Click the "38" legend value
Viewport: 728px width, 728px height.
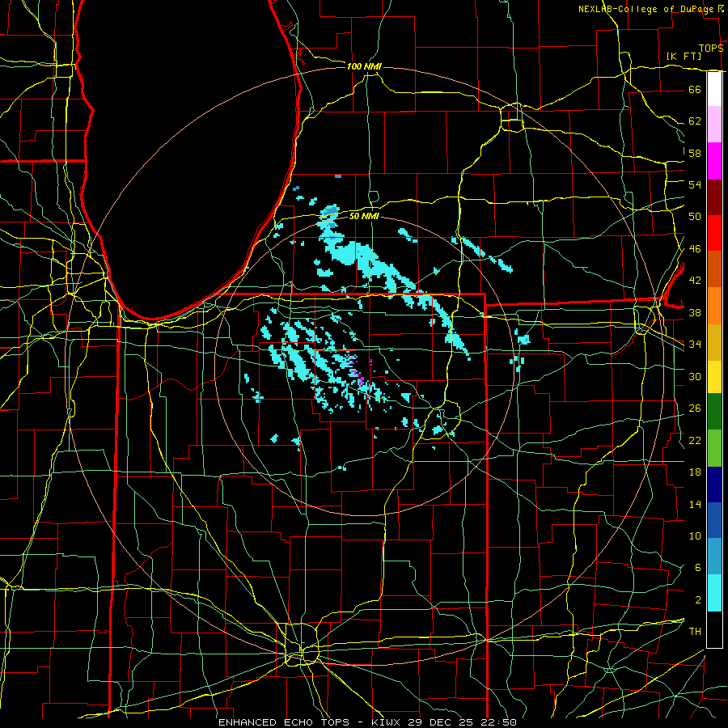tap(695, 312)
